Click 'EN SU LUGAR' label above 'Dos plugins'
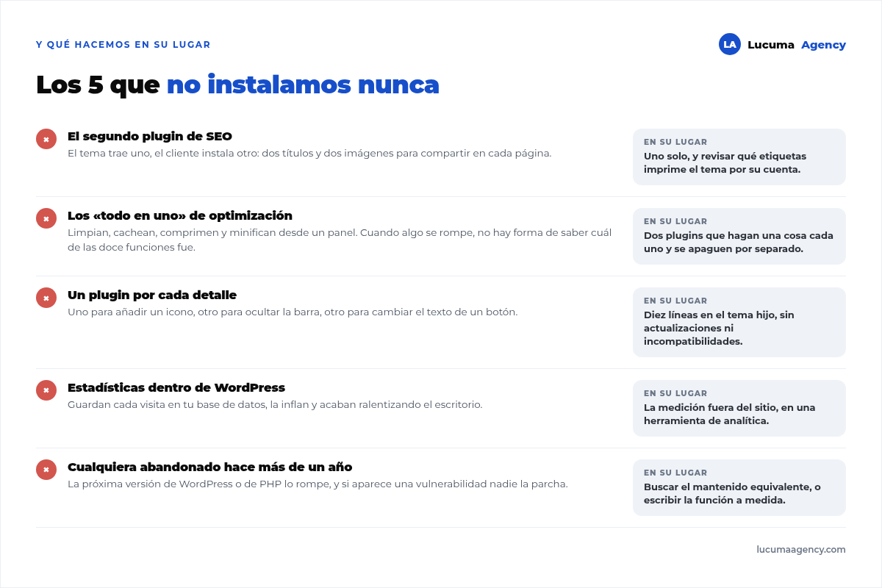Image resolution: width=882 pixels, height=588 pixels. click(x=675, y=221)
